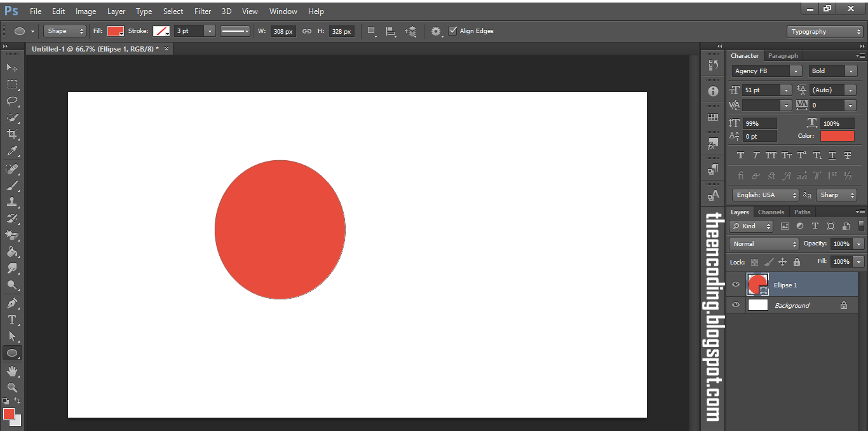This screenshot has width=868, height=431.
Task: Switch to the Paragraph tab
Action: [x=783, y=56]
